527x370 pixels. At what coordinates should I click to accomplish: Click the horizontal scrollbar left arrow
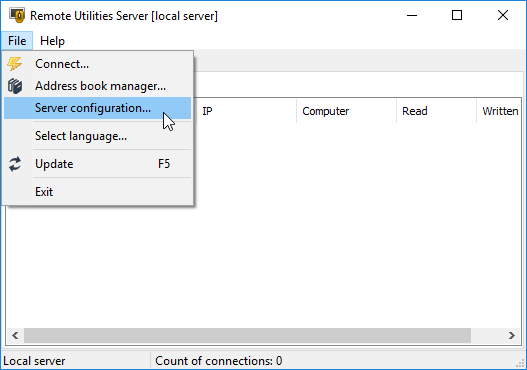[x=15, y=335]
